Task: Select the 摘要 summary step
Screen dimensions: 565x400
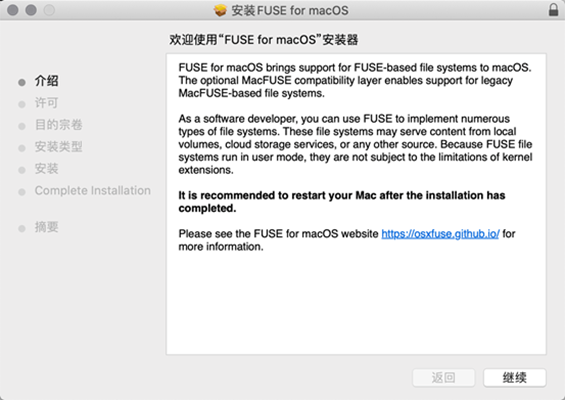Action: [x=46, y=227]
